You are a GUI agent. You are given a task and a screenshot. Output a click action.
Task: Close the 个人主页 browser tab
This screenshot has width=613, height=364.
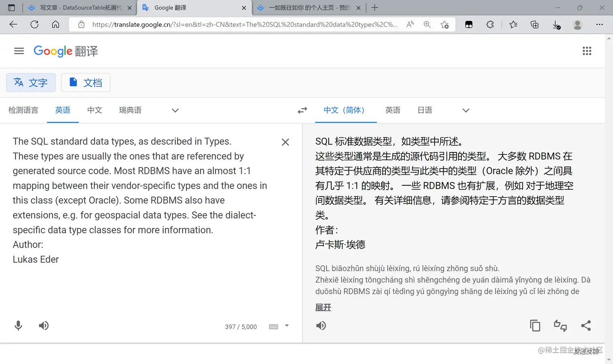(358, 8)
